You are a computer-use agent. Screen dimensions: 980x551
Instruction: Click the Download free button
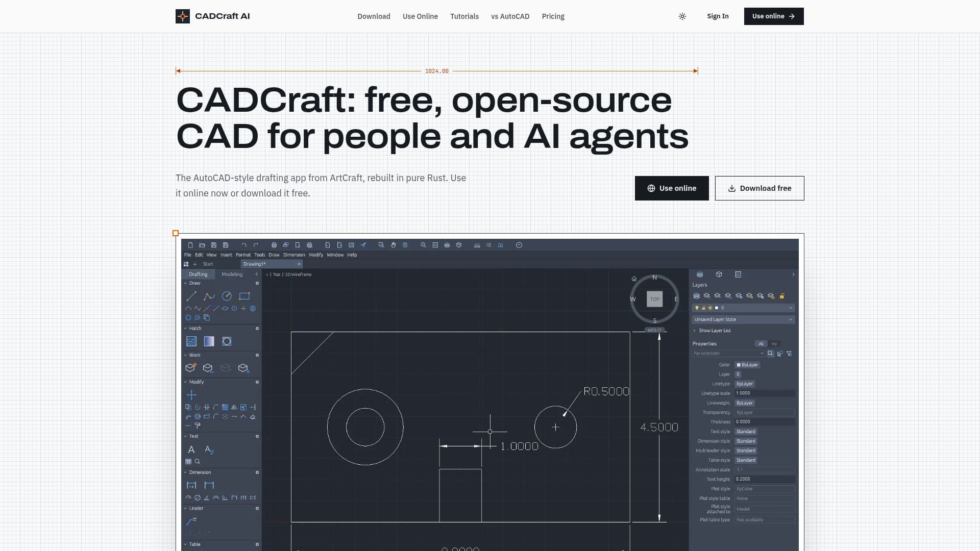click(759, 188)
